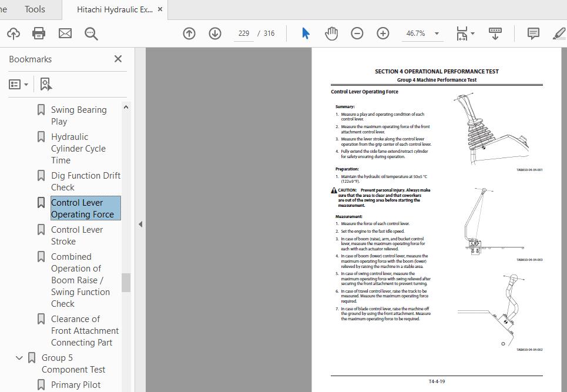Zoom out with minus button
The image size is (567, 392).
(357, 33)
